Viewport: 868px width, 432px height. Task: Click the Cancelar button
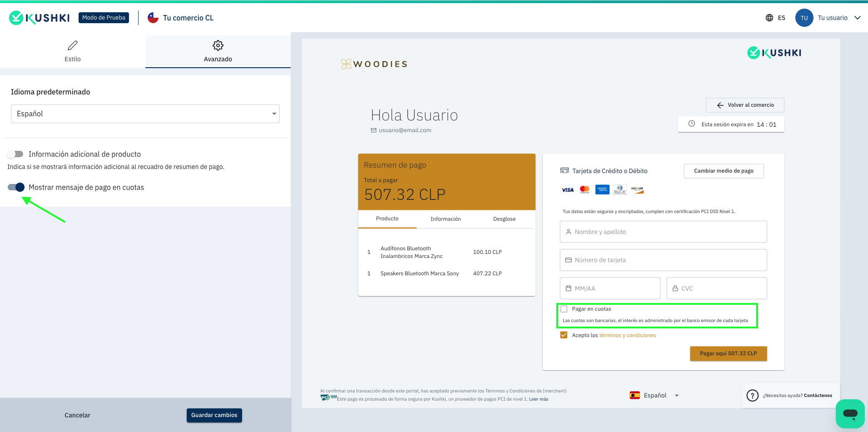click(77, 415)
